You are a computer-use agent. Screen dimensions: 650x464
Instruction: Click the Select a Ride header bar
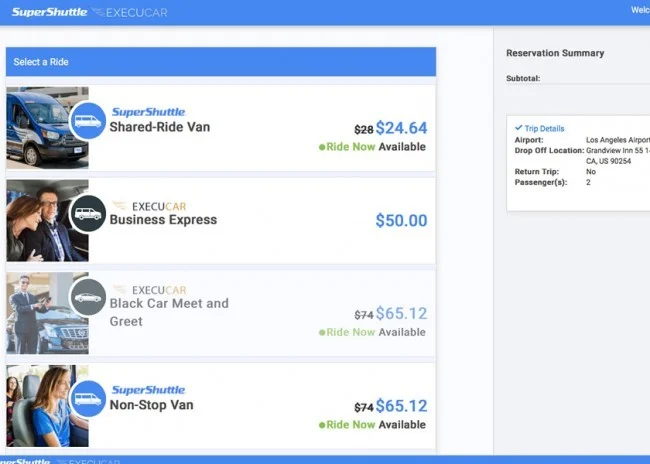[221, 62]
